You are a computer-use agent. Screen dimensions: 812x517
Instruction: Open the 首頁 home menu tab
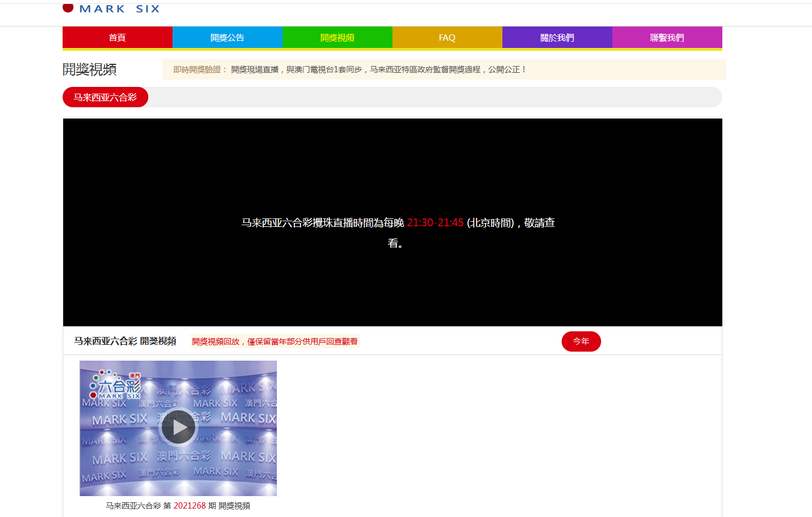point(117,38)
